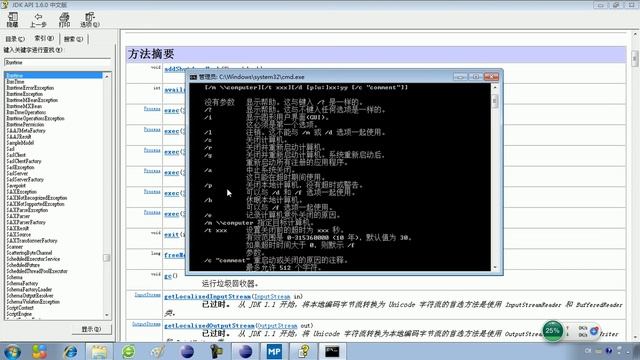
Task: Click the Process return type link beside first exec
Action: 152,109
